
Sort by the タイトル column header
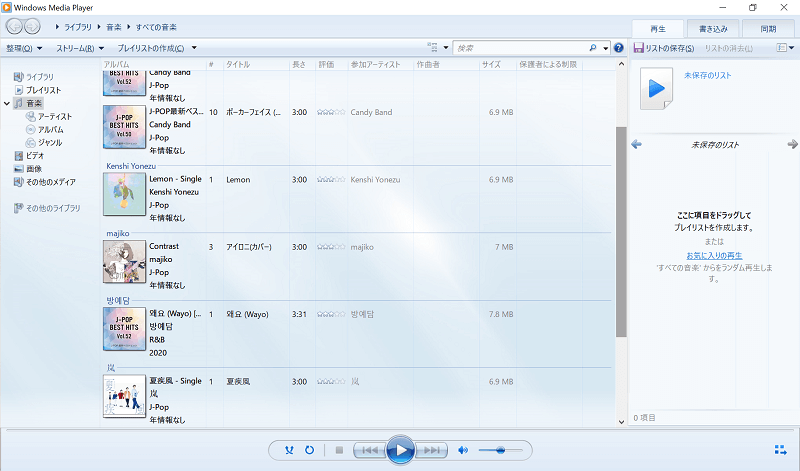pos(256,64)
